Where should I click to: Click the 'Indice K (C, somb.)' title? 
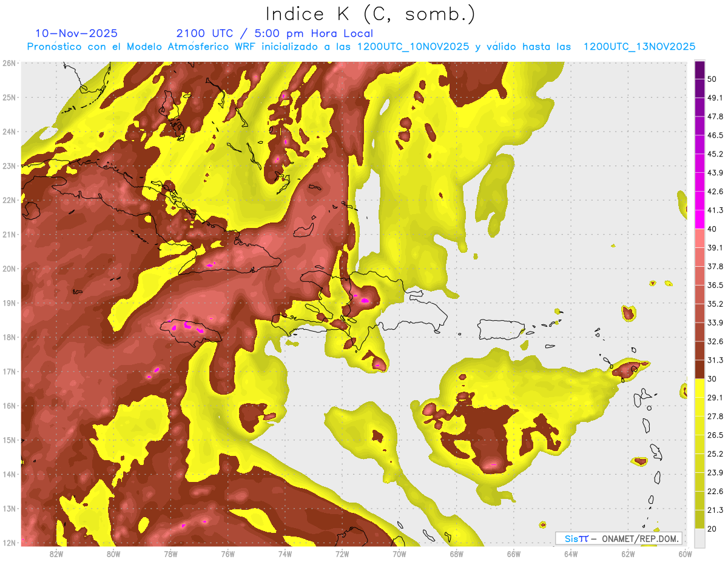[x=371, y=14]
